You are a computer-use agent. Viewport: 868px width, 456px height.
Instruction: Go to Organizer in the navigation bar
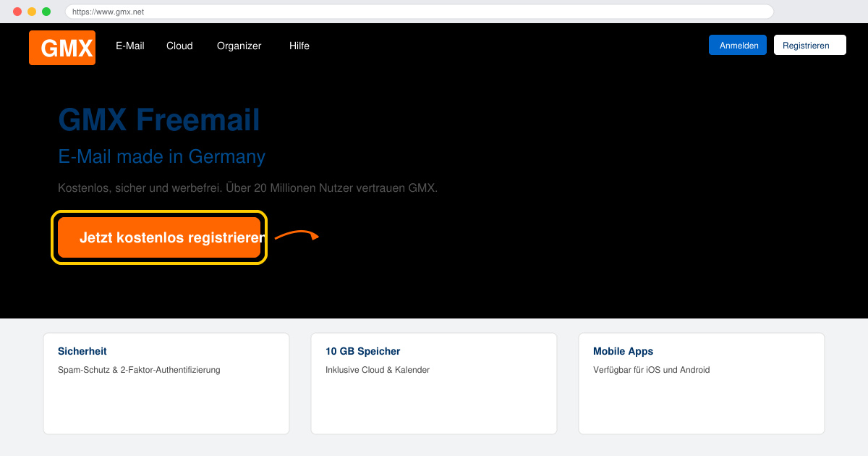tap(239, 46)
